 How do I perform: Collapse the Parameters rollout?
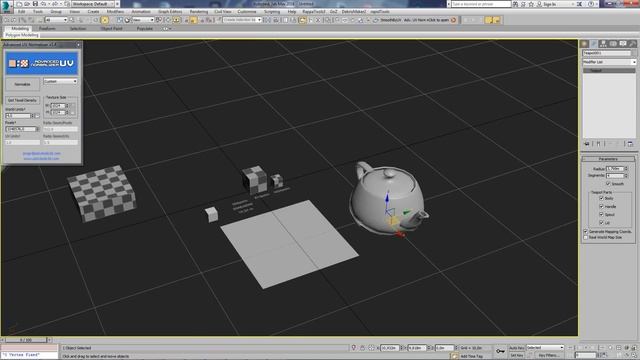click(608, 159)
